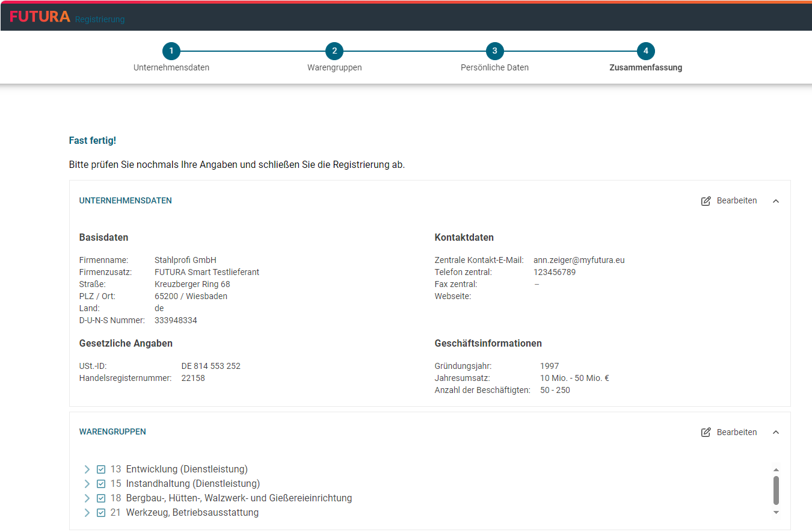Click step 2 circle Warengruppen
The image size is (812, 532).
click(x=334, y=51)
